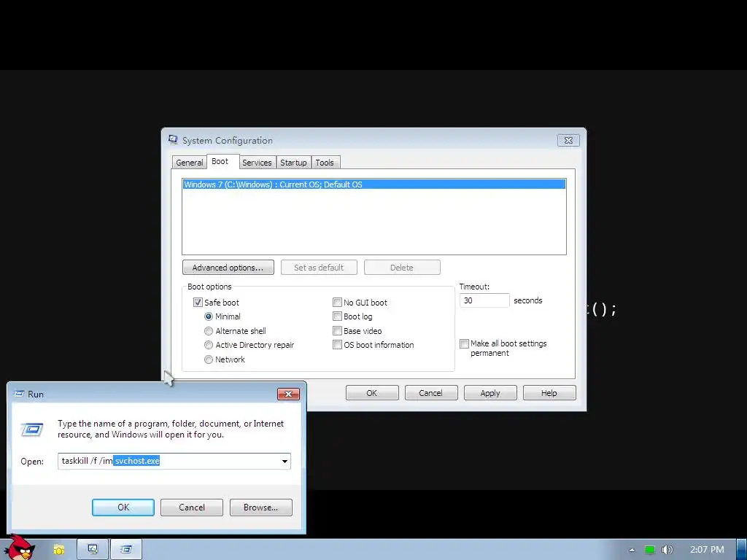The height and width of the screenshot is (560, 747).
Task: Cancel the Run dialog
Action: [192, 507]
